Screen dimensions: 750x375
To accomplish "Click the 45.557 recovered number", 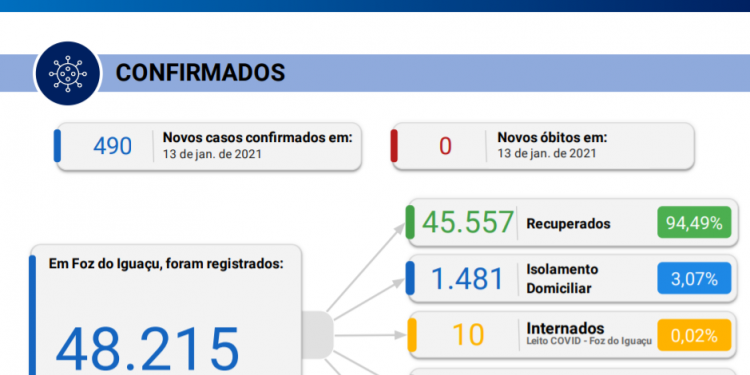I will [467, 222].
